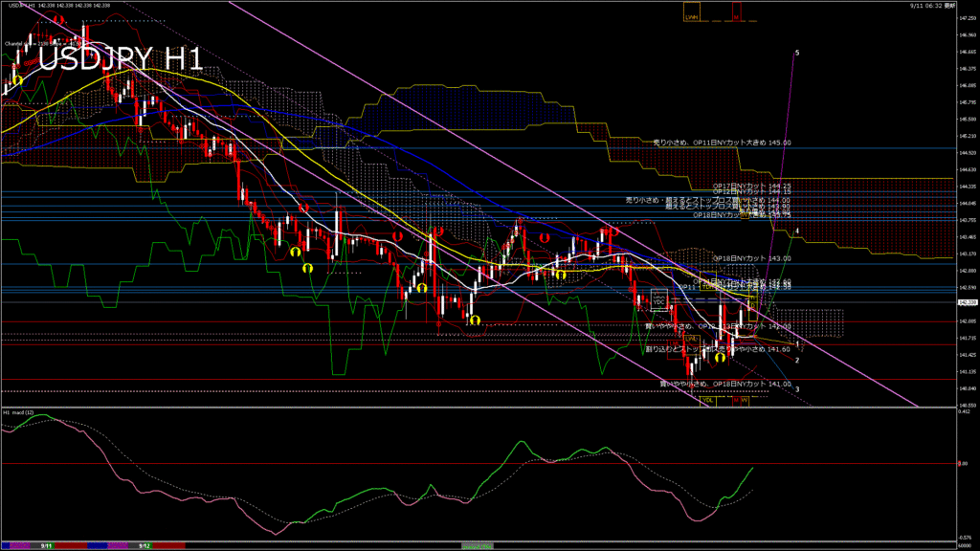Select the green marker on the bottom time bar
Screen dimensions: 980x551
[x=478, y=545]
